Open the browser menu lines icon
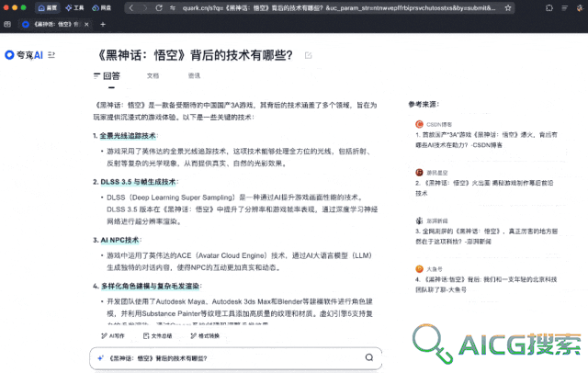 (564, 8)
